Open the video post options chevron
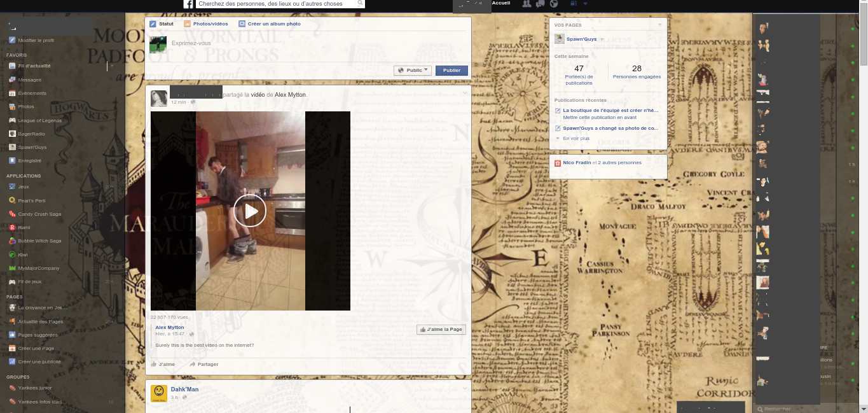The width and height of the screenshot is (868, 413). click(x=465, y=94)
